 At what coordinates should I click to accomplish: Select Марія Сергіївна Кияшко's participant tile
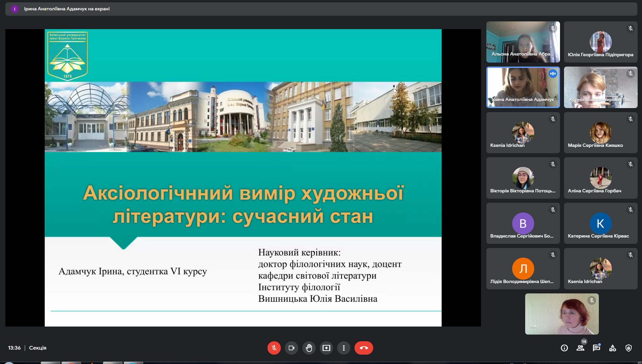(600, 133)
